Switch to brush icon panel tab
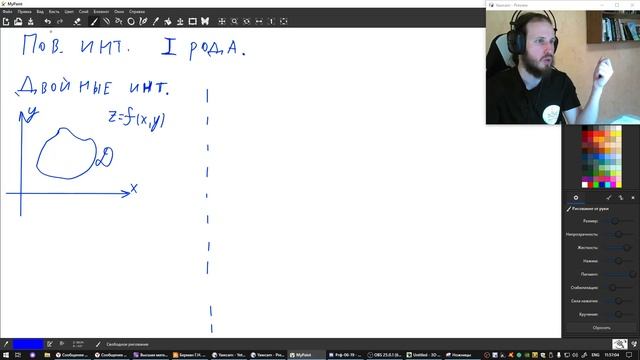Screen dimensions: 640x360 (x=609, y=198)
